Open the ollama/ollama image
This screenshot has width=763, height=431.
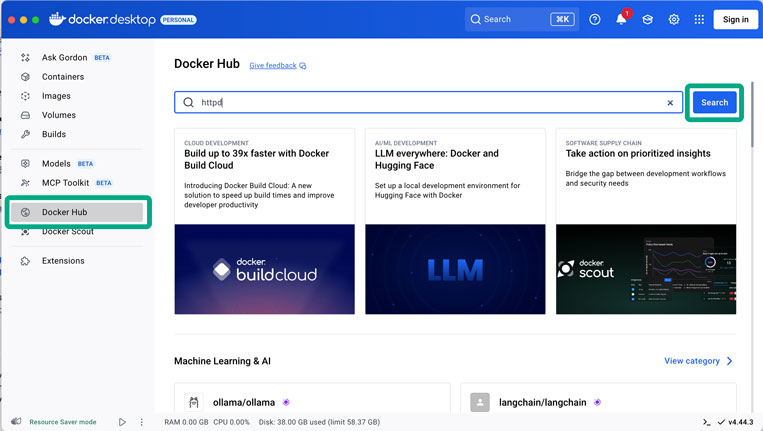244,403
